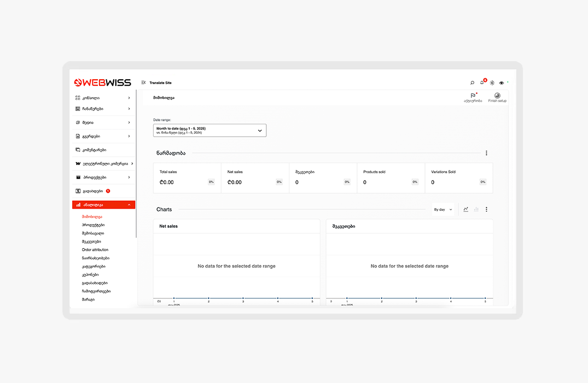This screenshot has height=383, width=588.
Task: Open the By day interval dropdown
Action: pos(443,209)
